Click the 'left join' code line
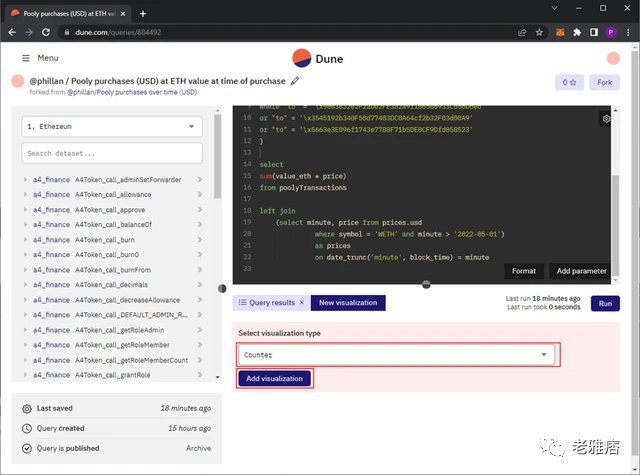The height and width of the screenshot is (475, 640). pos(278,211)
